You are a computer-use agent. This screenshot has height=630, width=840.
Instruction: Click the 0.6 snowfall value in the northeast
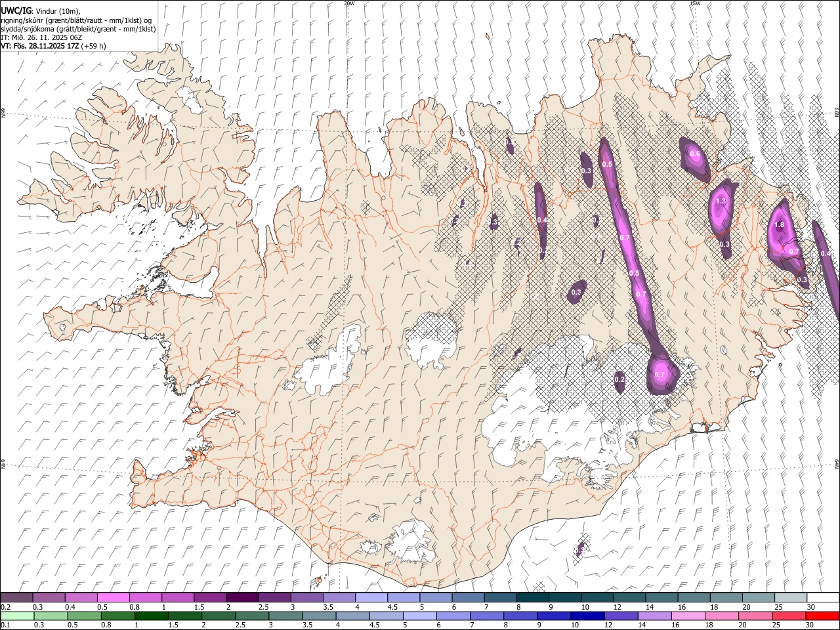click(695, 154)
